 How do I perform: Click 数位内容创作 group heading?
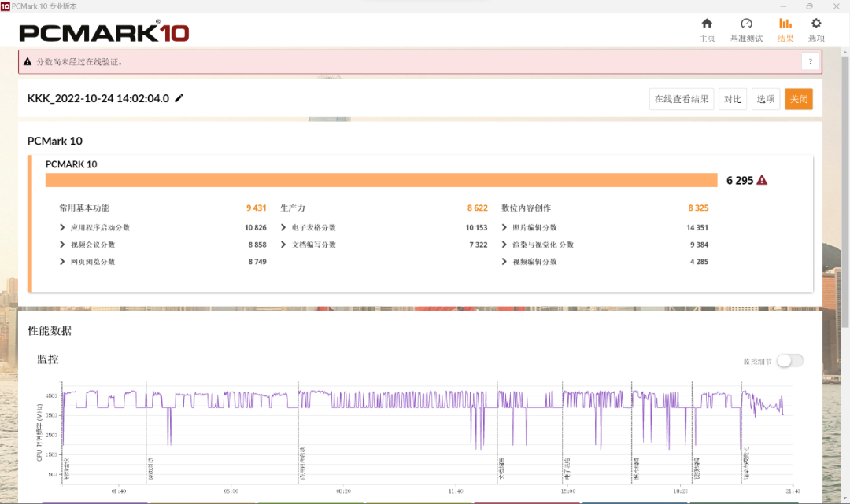tap(526, 208)
